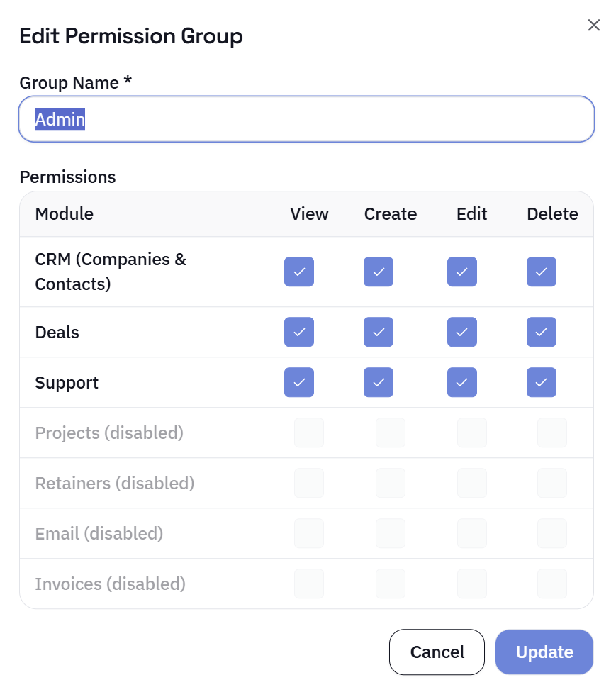
Task: Uncheck View permission for CRM module
Action: [298, 272]
